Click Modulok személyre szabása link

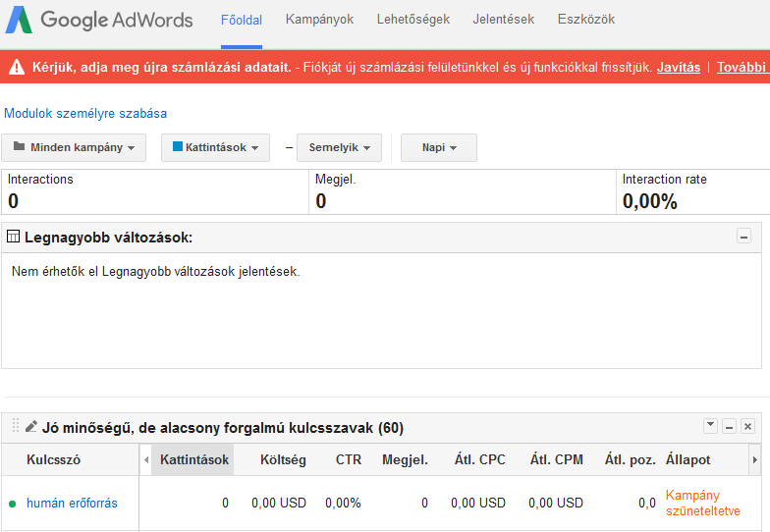(85, 114)
